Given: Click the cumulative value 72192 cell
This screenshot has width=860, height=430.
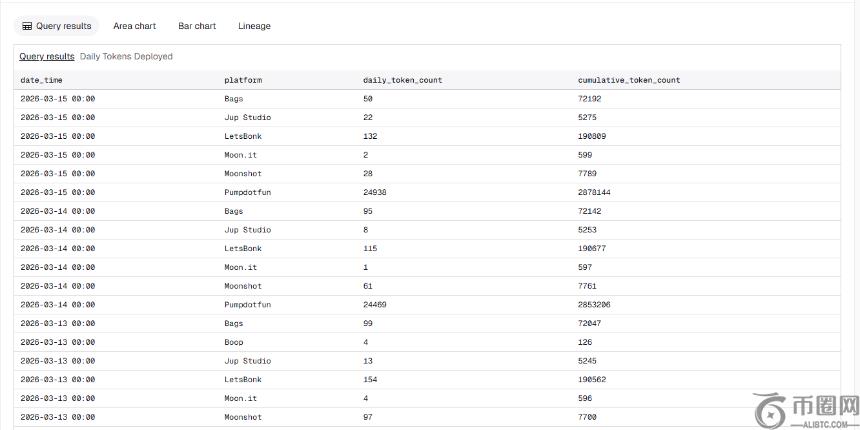Looking at the screenshot, I should [x=589, y=99].
